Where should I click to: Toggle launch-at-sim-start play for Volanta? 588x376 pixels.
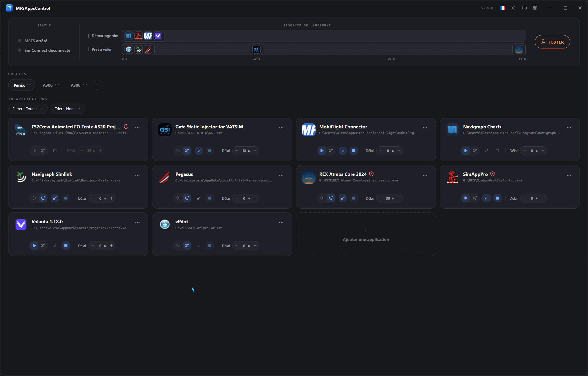[34, 246]
